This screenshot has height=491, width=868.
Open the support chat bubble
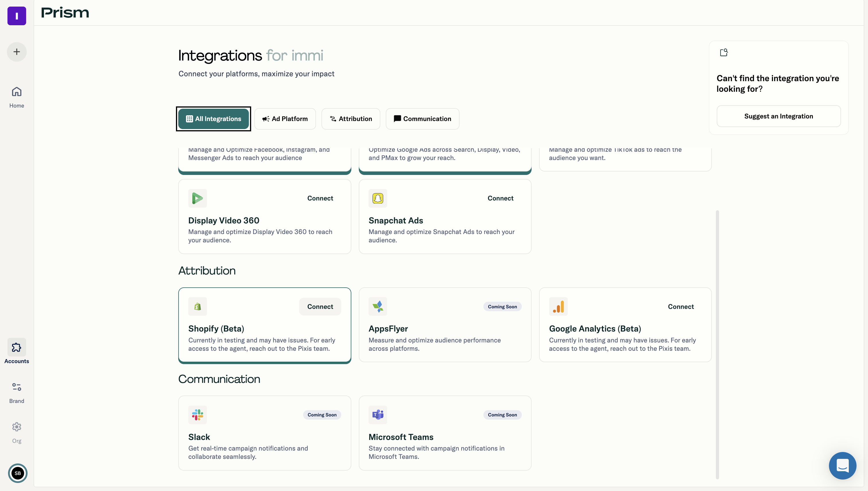(842, 466)
